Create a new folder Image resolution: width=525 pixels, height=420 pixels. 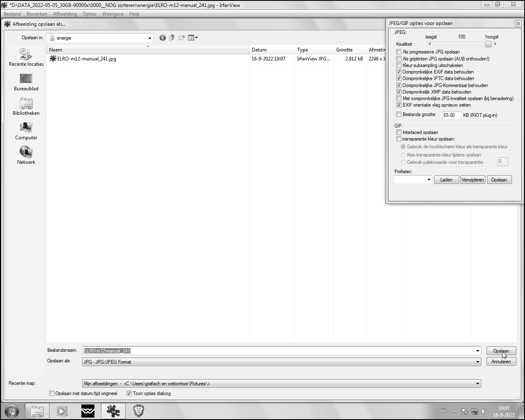click(182, 38)
